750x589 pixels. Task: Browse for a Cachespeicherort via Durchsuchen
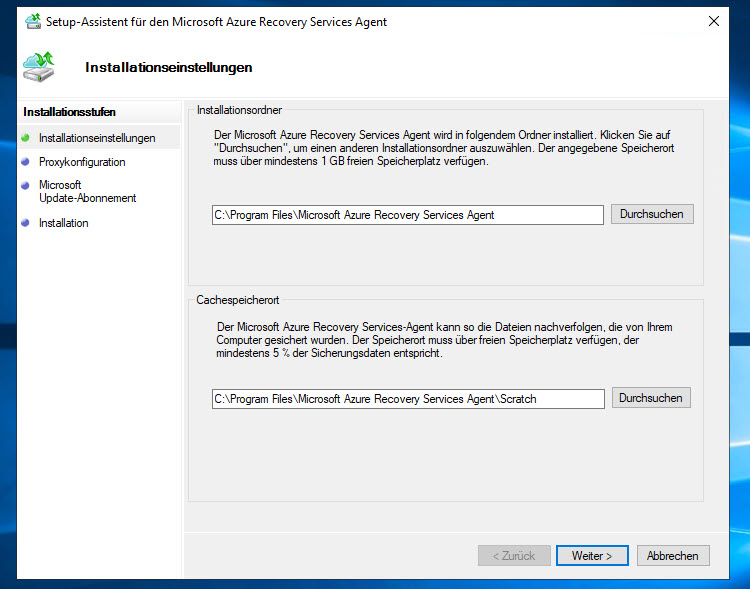tap(651, 398)
